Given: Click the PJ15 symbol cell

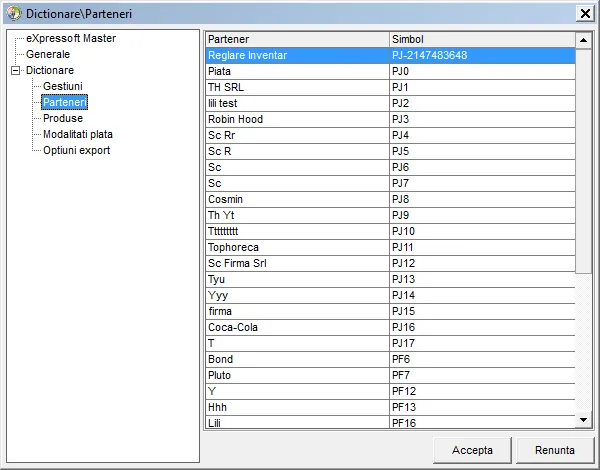Looking at the screenshot, I should (482, 312).
